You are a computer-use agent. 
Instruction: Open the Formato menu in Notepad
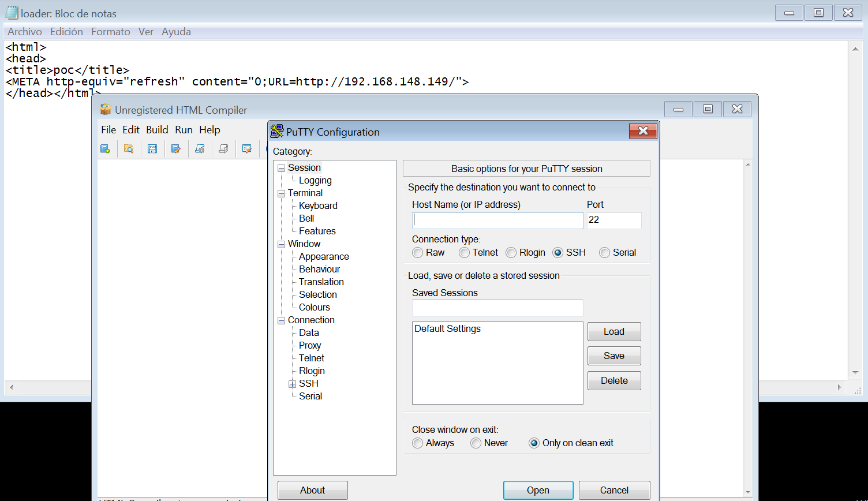[111, 32]
